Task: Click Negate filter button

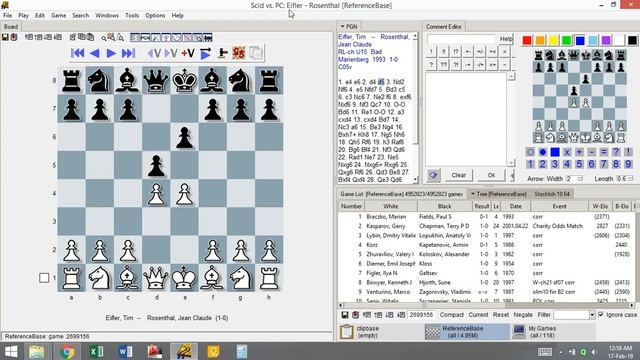Action: coord(522,315)
